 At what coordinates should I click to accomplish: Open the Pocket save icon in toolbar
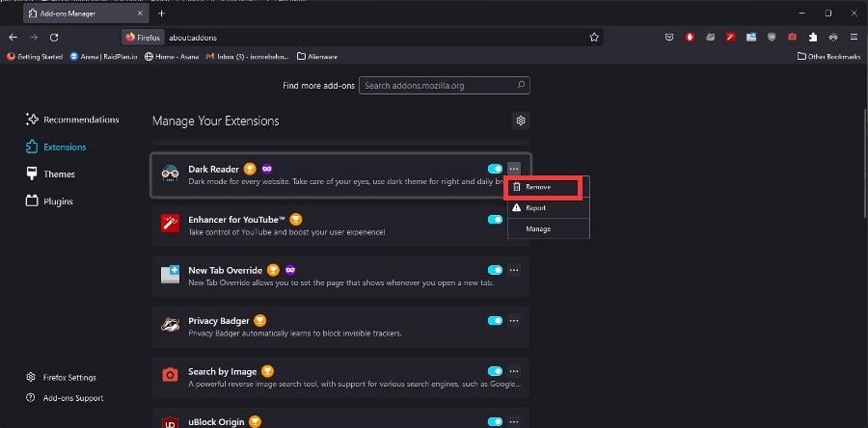(669, 38)
